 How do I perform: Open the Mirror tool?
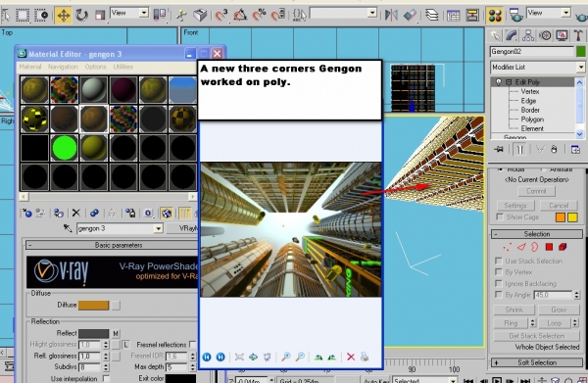click(x=391, y=16)
